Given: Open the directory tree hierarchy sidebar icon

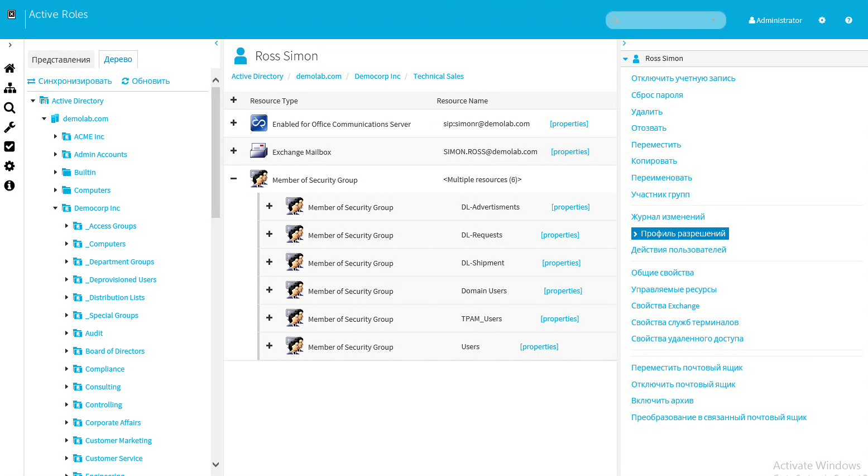Looking at the screenshot, I should pos(9,88).
